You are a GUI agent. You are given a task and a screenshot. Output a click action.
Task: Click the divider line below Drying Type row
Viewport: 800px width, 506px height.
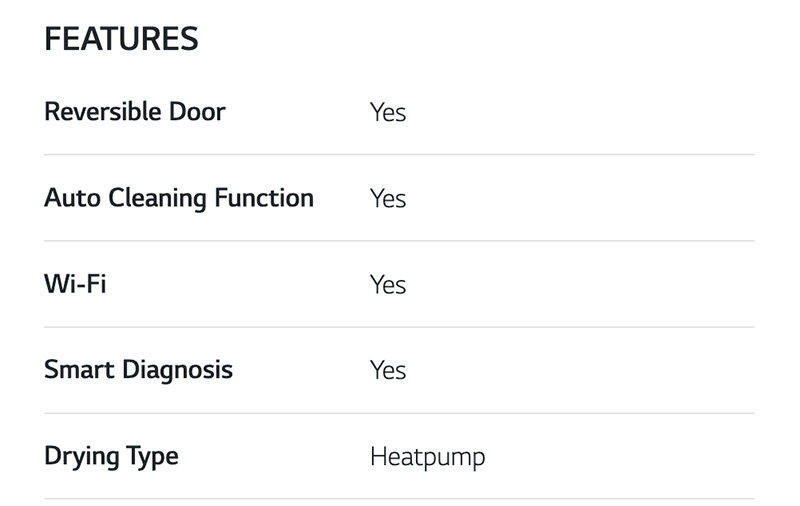tap(399, 499)
